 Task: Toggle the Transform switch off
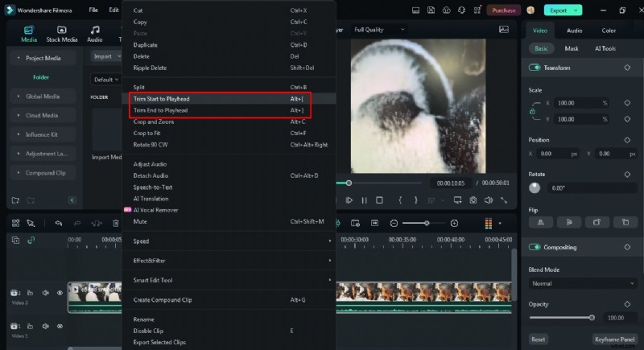pyautogui.click(x=535, y=68)
